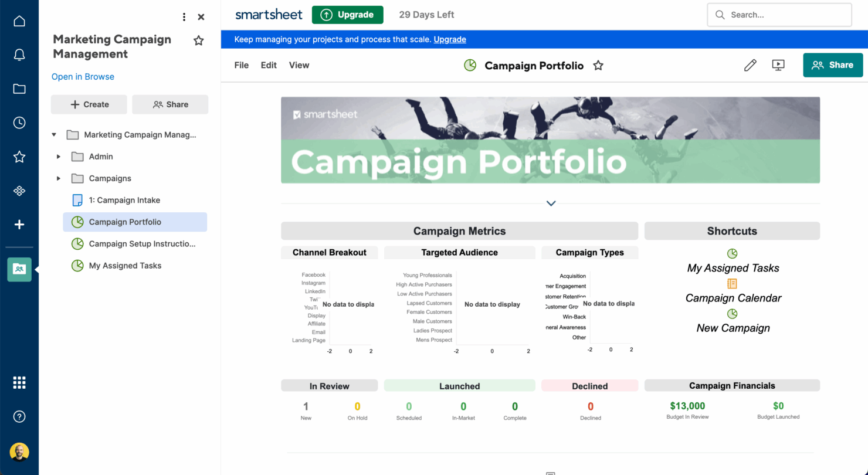Select the active Workspaces icon in navigation bar

19,269
